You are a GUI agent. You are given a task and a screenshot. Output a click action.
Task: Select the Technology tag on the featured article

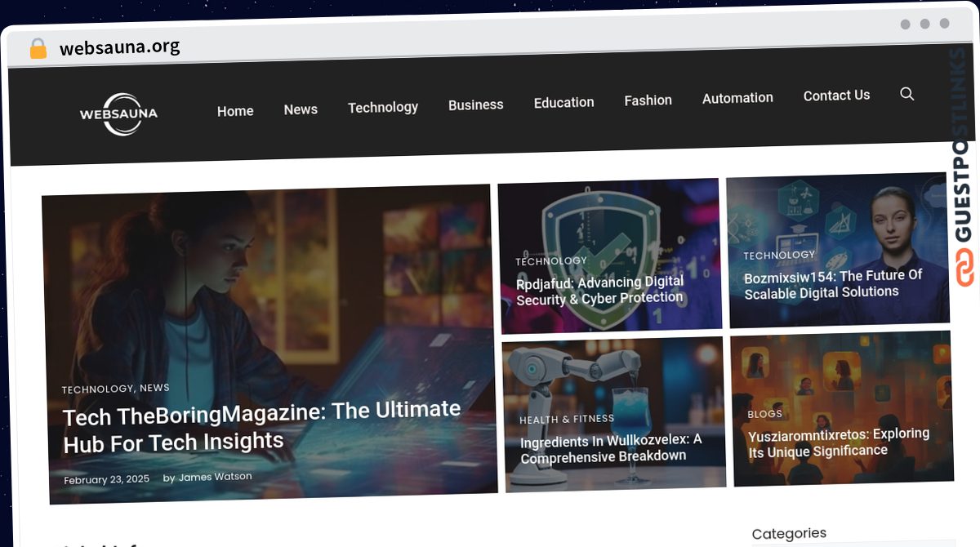[x=97, y=389]
